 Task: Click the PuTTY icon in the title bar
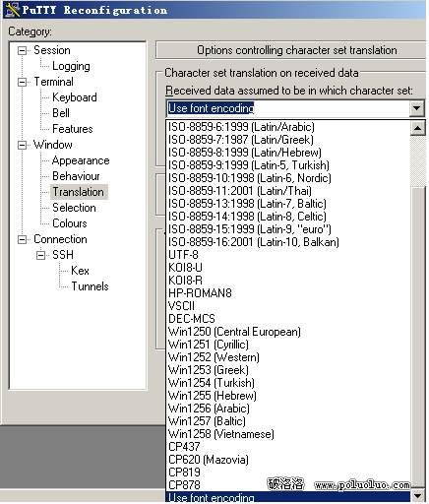(x=13, y=10)
